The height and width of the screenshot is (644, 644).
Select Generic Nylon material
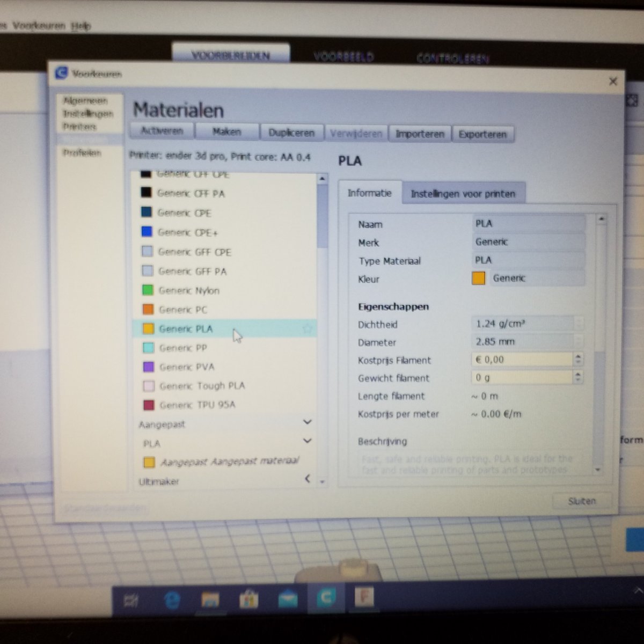coord(224,290)
